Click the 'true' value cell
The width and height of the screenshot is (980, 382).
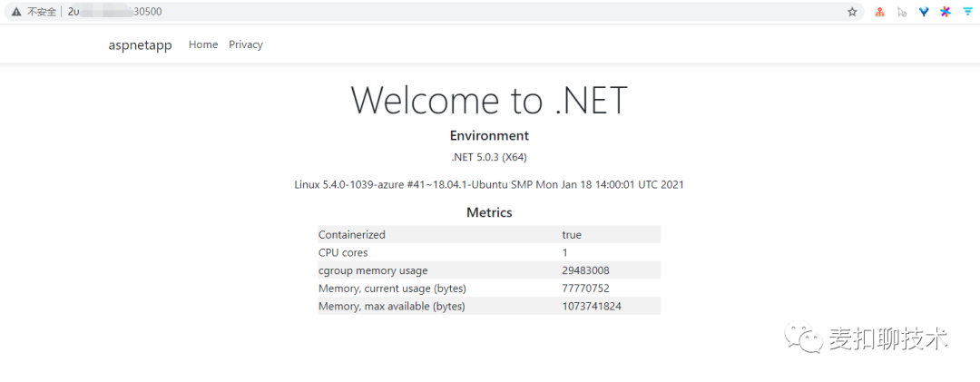[572, 234]
